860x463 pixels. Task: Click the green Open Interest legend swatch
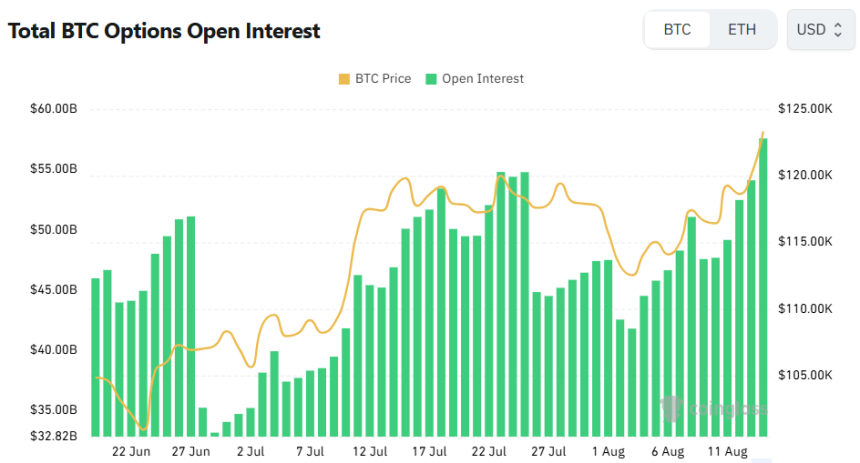(x=431, y=79)
